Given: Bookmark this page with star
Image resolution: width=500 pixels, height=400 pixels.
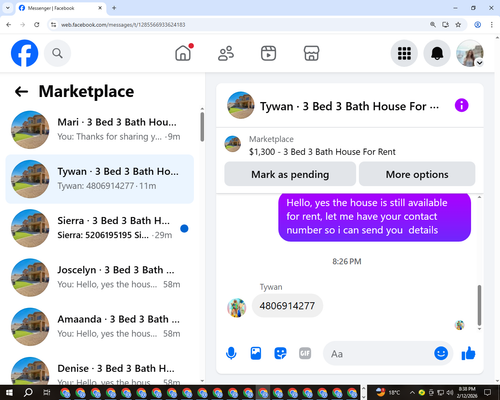Looking at the screenshot, I should [458, 25].
